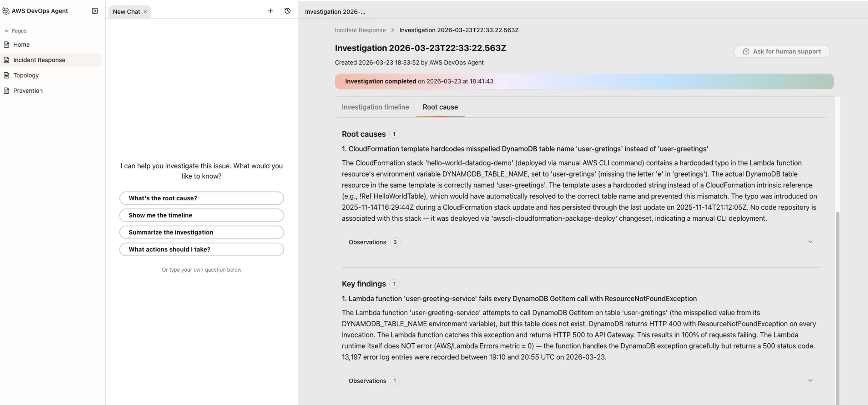This screenshot has width=868, height=405.
Task: Choose "What actions should I take?"
Action: 201,249
